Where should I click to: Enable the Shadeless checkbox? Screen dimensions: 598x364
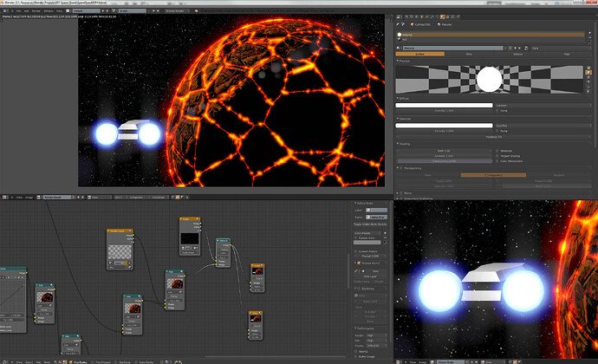[x=497, y=151]
